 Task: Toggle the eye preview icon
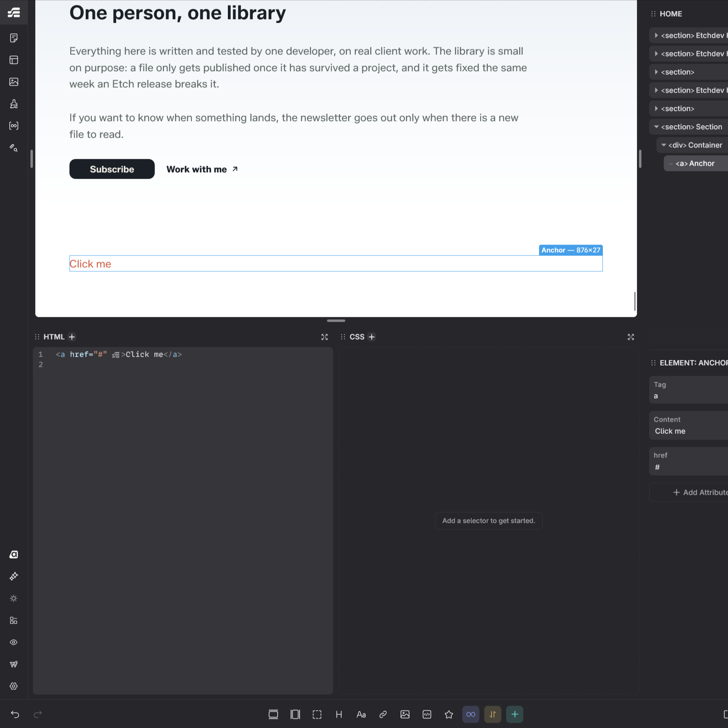[x=14, y=642]
